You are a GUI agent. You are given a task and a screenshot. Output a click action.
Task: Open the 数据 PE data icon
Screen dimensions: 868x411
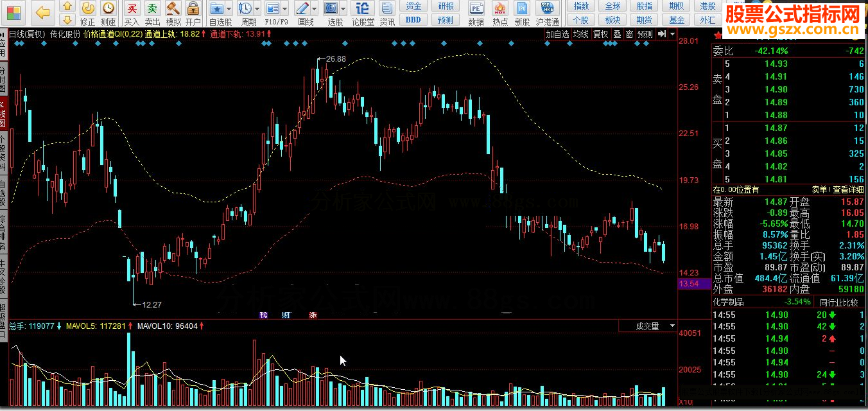pyautogui.click(x=476, y=8)
